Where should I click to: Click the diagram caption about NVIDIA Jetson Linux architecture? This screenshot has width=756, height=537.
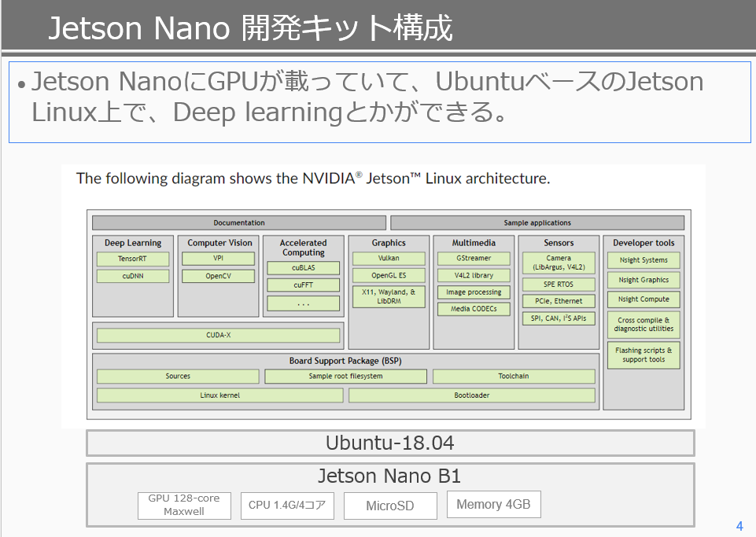point(313,178)
